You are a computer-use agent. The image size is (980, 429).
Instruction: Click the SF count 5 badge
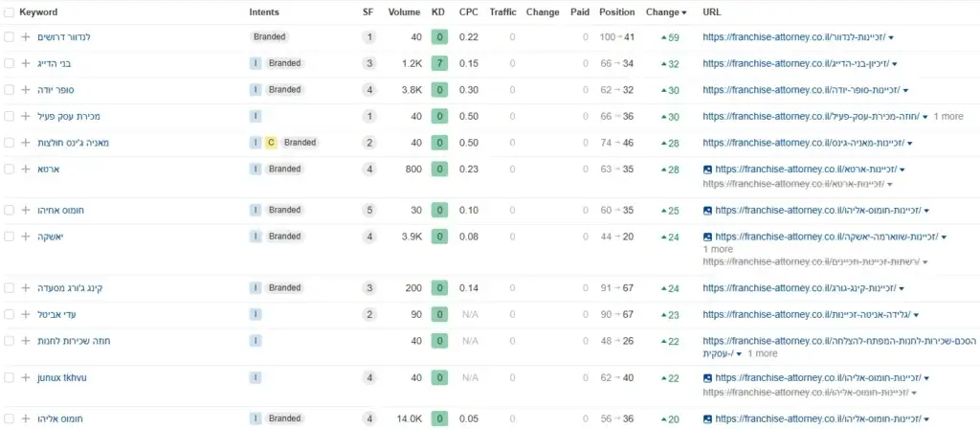click(369, 210)
